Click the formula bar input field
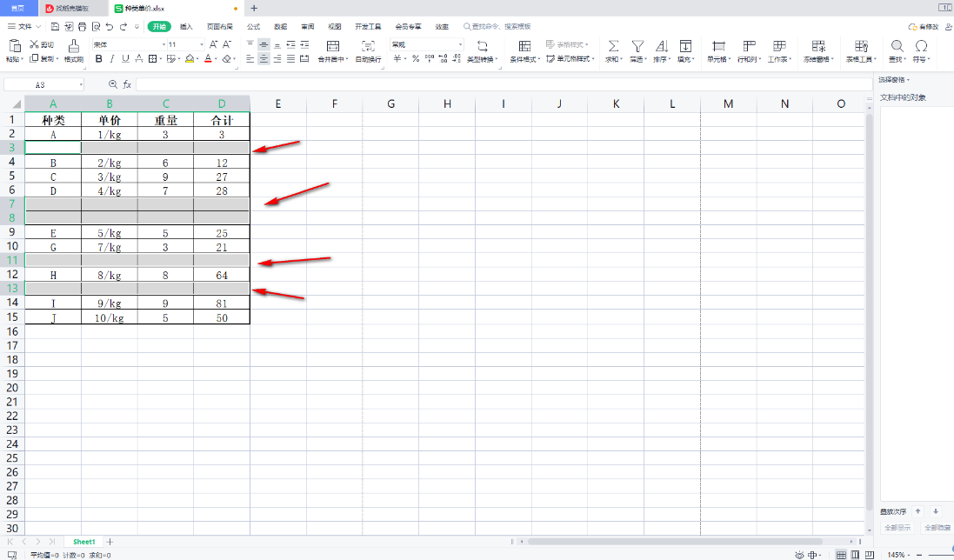This screenshot has height=560, width=954. pos(504,84)
